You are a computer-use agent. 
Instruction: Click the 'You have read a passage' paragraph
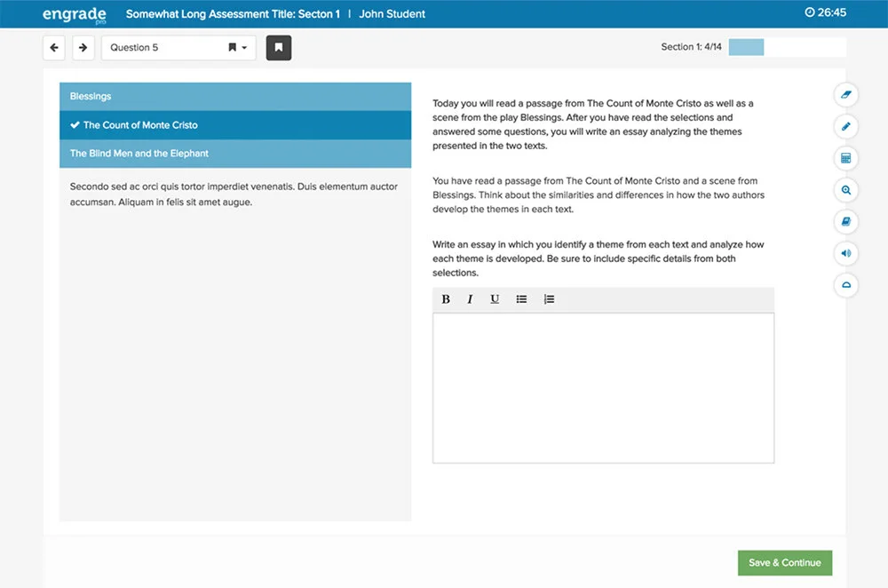coord(599,195)
